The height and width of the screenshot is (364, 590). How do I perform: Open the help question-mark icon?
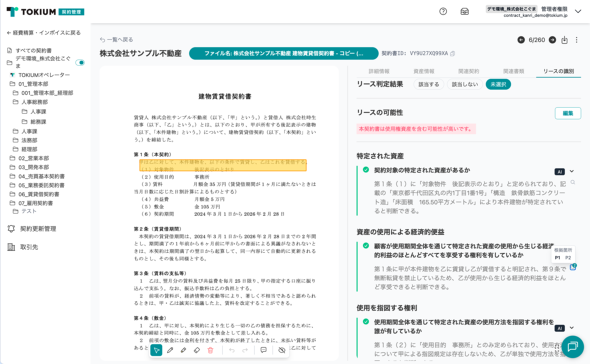(x=443, y=12)
